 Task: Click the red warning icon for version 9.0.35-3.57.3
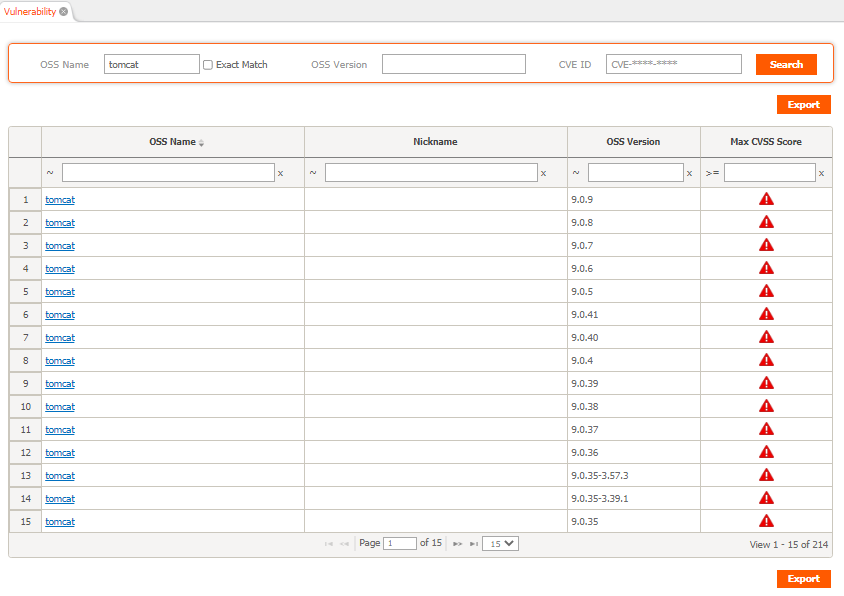click(766, 475)
